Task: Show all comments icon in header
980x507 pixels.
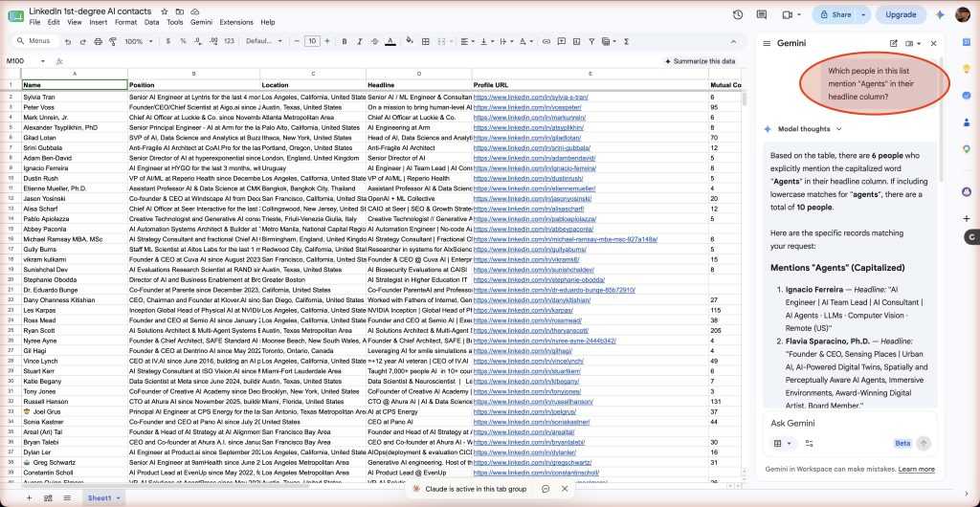Action: coord(761,14)
